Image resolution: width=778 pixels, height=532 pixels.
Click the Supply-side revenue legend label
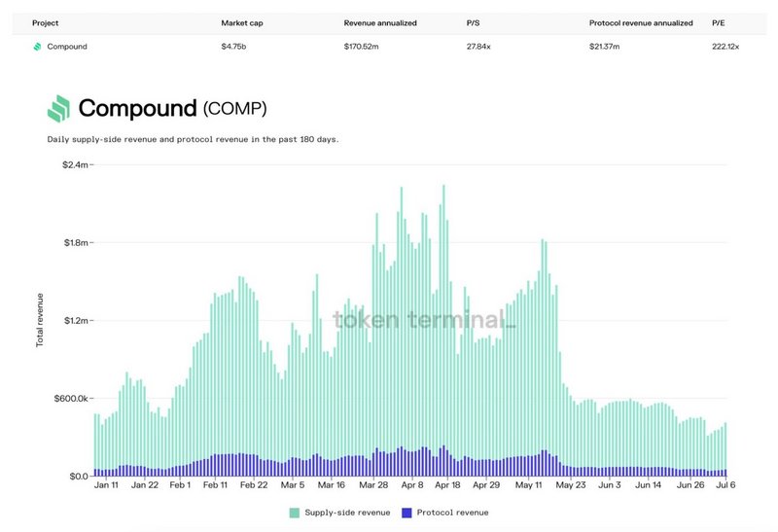click(x=346, y=513)
